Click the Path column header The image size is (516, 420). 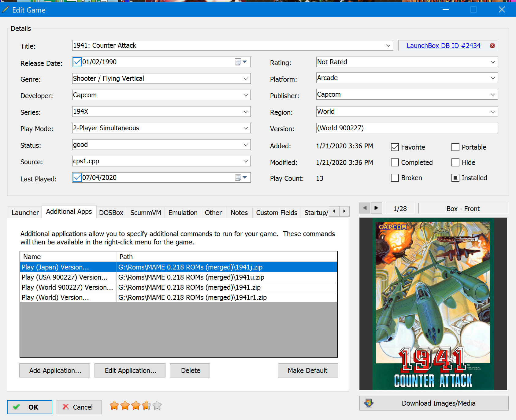pyautogui.click(x=227, y=257)
